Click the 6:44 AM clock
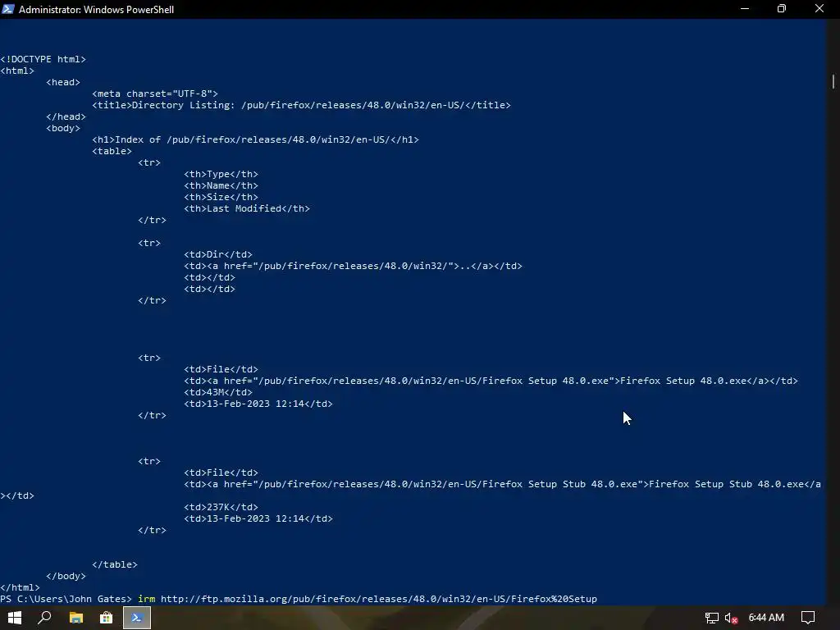Viewport: 840px width, 630px height. [x=766, y=618]
